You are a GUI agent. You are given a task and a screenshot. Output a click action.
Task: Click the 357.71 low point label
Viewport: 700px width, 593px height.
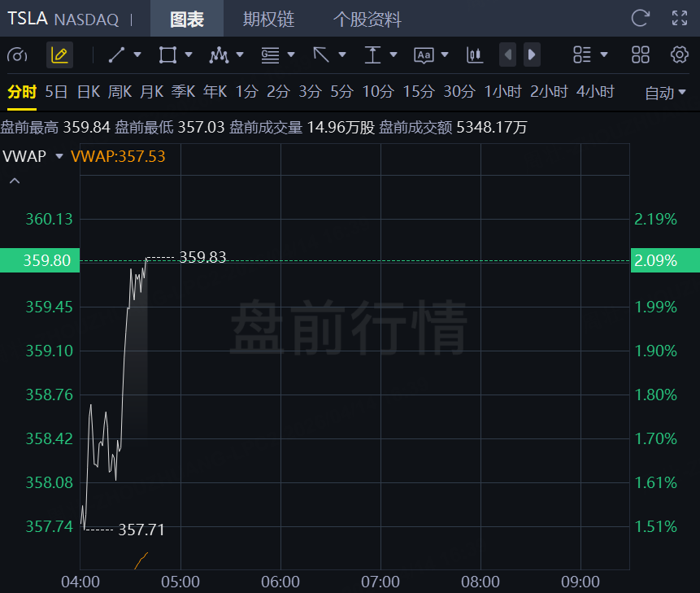[141, 530]
